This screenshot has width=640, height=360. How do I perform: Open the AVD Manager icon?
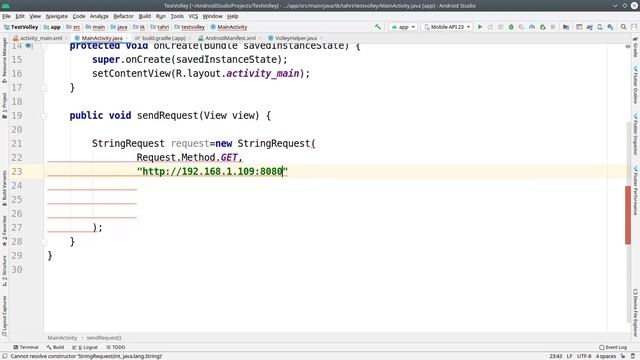[600, 27]
